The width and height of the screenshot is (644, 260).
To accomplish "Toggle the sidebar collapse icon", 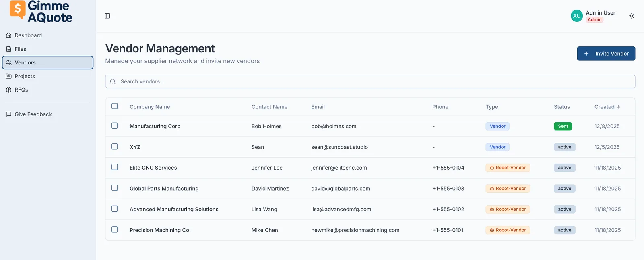I will (x=107, y=16).
